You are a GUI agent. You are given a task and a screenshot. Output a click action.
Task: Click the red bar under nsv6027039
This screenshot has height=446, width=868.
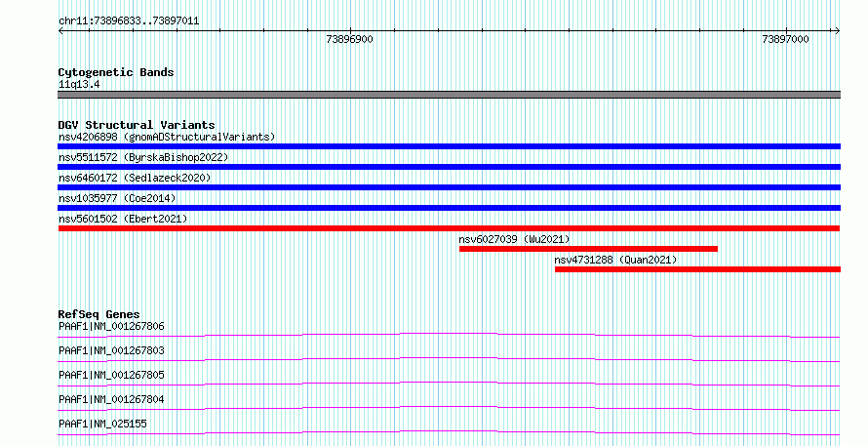[588, 249]
